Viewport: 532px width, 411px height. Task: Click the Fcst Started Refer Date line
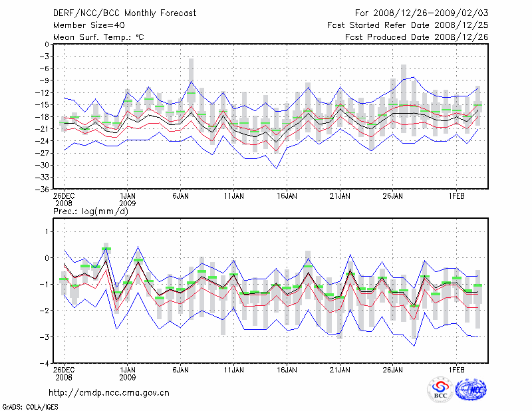point(408,25)
